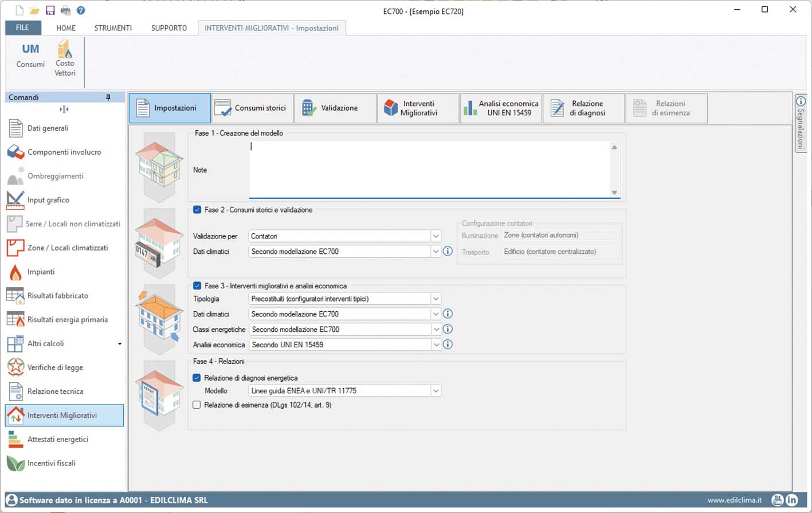Open the FILE menu
The width and height of the screenshot is (812, 513).
[23, 28]
